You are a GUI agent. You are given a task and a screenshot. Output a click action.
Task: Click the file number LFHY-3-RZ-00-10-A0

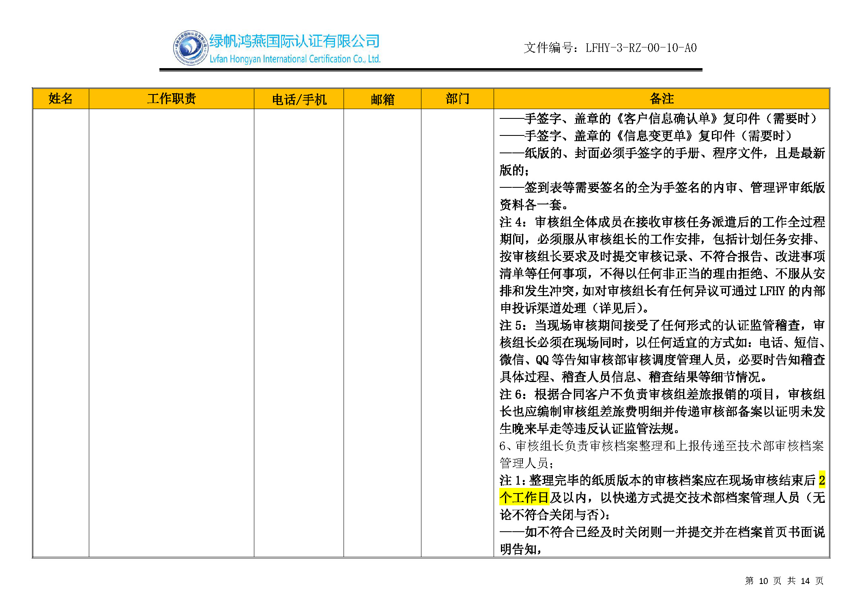640,48
